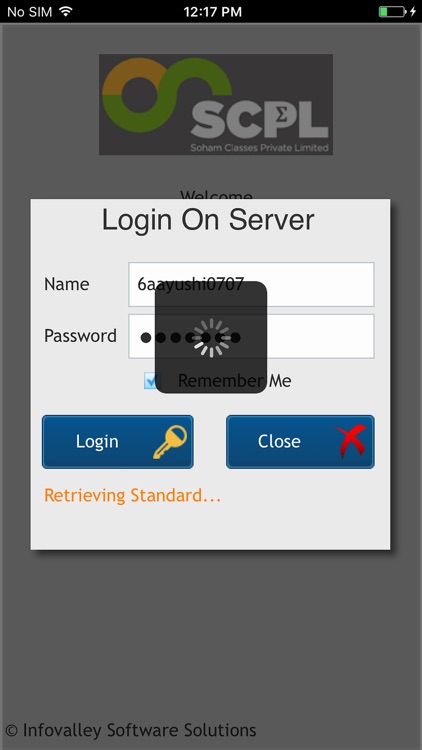Tap the Login On Server title
The width and height of the screenshot is (422, 750).
208,220
